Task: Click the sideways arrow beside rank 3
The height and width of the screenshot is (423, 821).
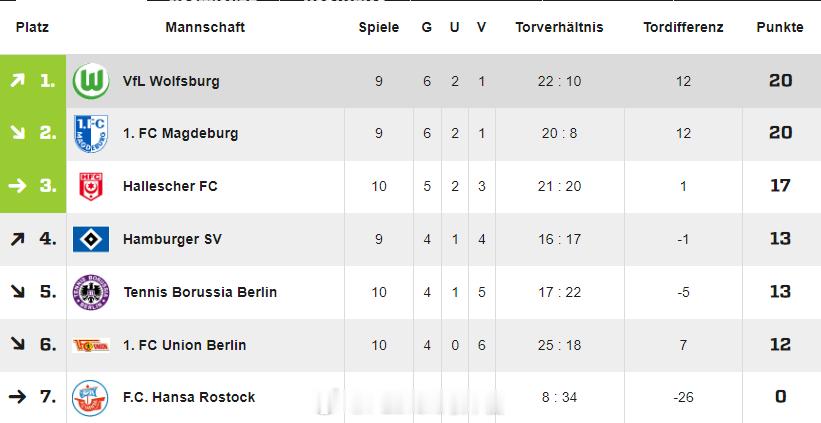Action: 17,186
